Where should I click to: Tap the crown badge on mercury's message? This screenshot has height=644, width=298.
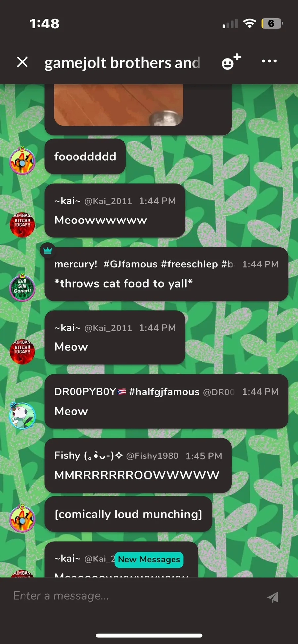(x=48, y=250)
